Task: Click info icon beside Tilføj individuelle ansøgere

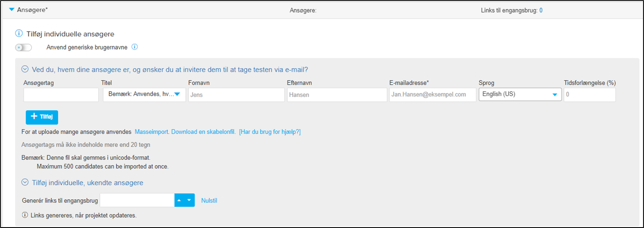Action: pyautogui.click(x=18, y=33)
